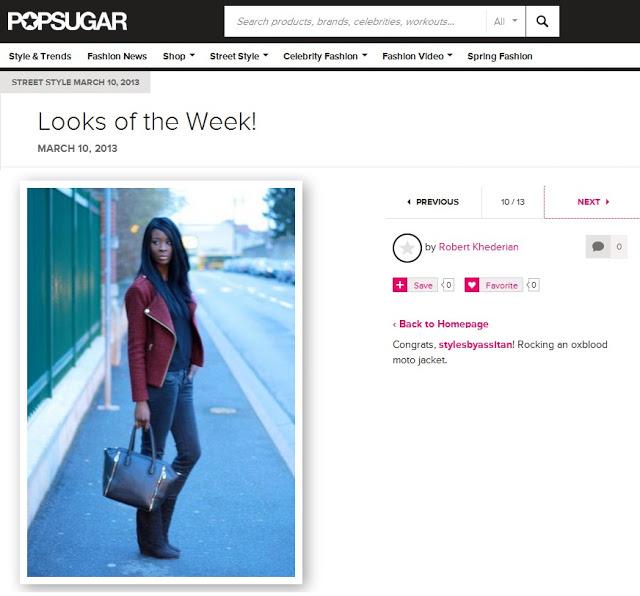The height and width of the screenshot is (596, 640).
Task: Click the magnifying glass search icon
Action: [542, 21]
